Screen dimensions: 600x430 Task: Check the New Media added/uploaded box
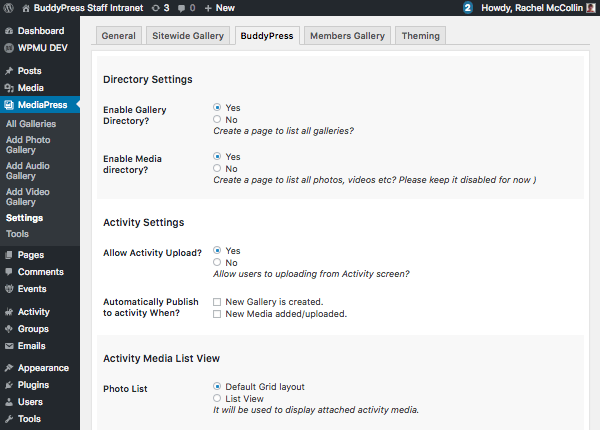point(217,314)
